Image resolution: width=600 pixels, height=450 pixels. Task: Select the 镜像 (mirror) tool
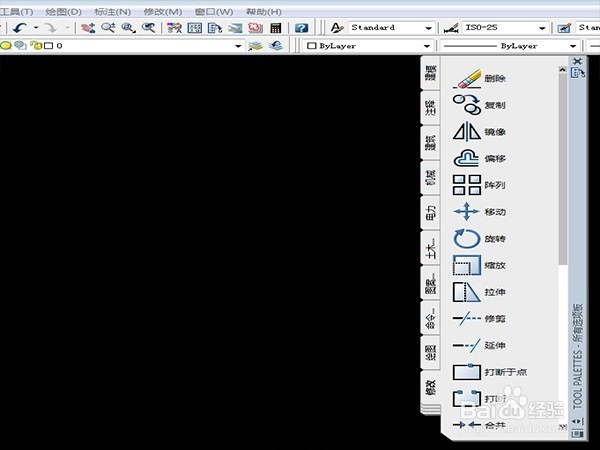(x=479, y=132)
